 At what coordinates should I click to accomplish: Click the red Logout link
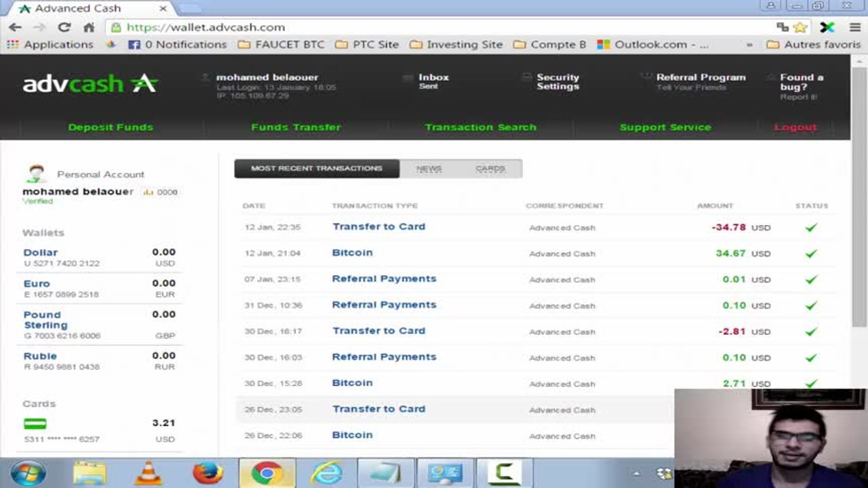click(795, 127)
